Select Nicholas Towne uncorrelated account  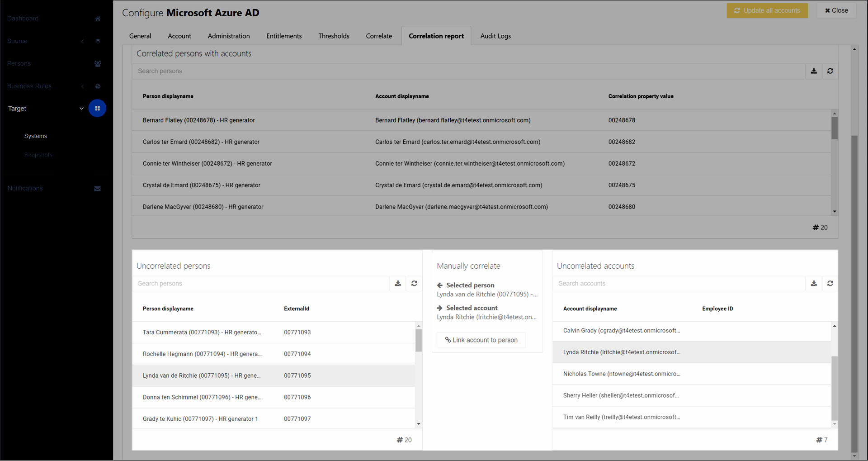click(692, 374)
